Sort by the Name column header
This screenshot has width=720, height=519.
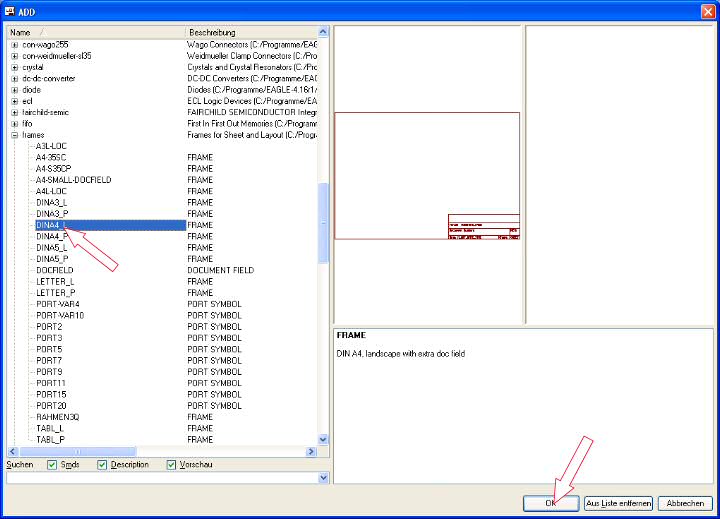point(90,32)
